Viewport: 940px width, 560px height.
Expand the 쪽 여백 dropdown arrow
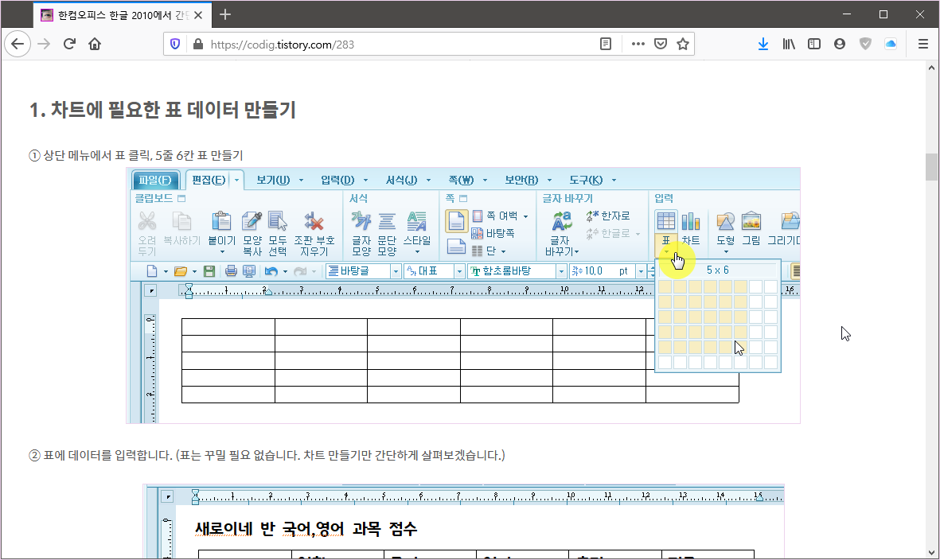click(526, 216)
